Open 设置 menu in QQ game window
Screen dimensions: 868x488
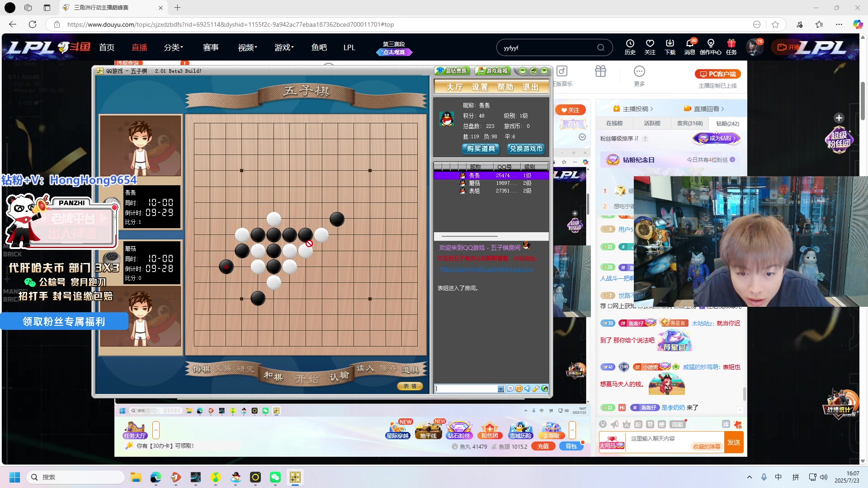(480, 87)
